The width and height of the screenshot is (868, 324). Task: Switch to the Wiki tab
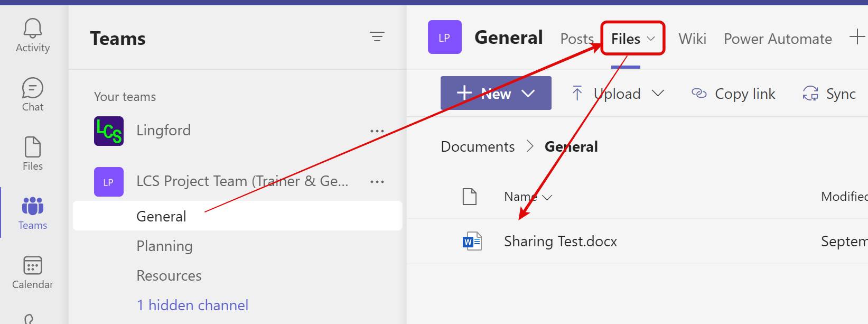coord(692,39)
